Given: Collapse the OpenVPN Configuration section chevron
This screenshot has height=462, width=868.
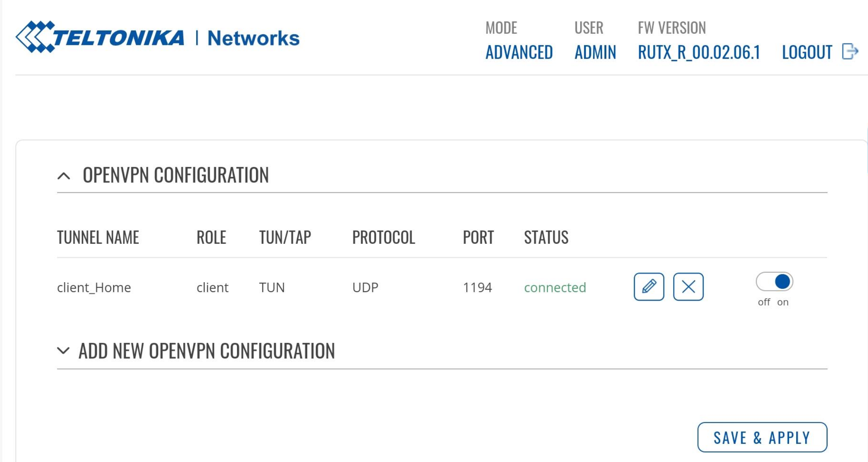Looking at the screenshot, I should click(64, 176).
